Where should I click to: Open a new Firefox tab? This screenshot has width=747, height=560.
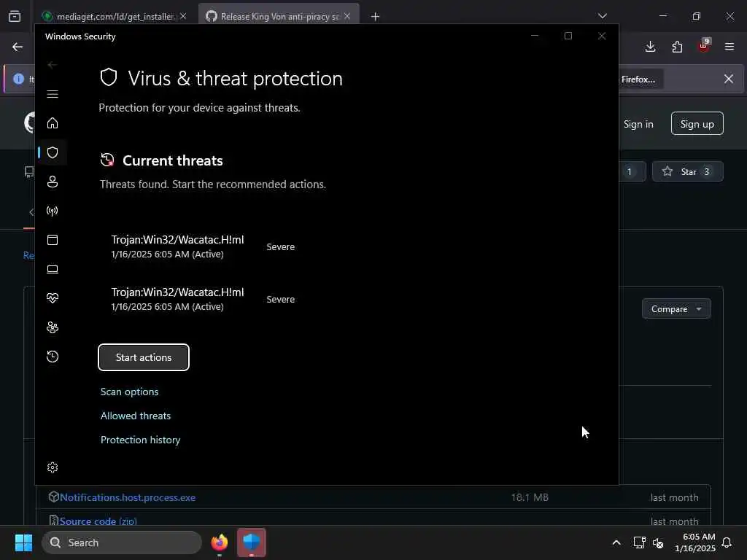[x=376, y=17]
